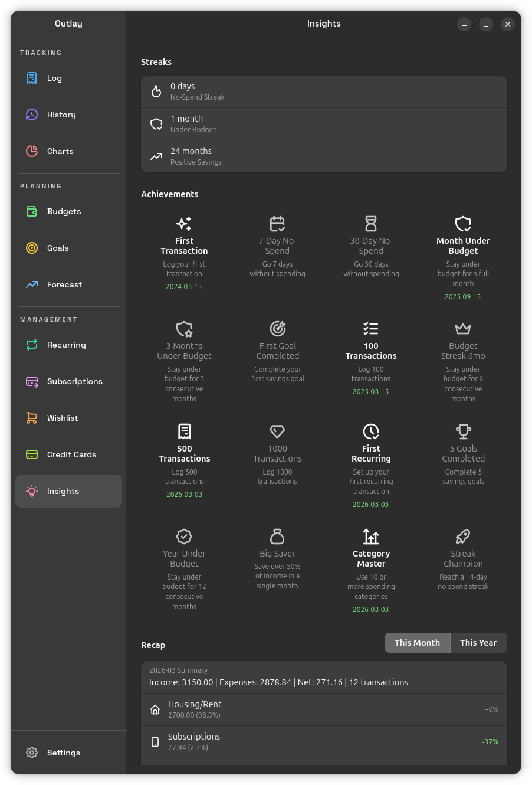
Task: Open History via its clock icon
Action: point(32,115)
